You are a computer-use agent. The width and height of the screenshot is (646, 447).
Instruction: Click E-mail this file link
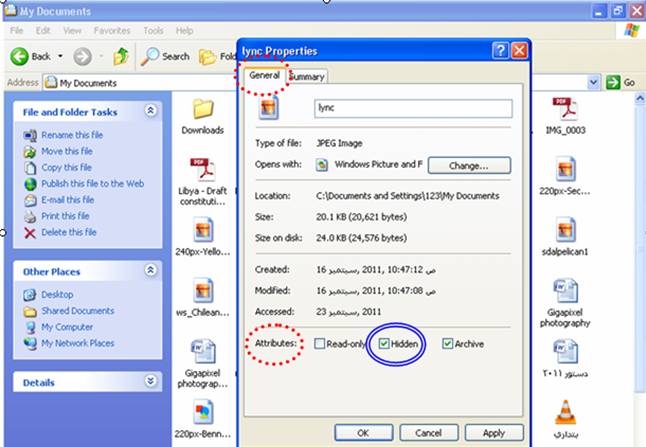68,200
